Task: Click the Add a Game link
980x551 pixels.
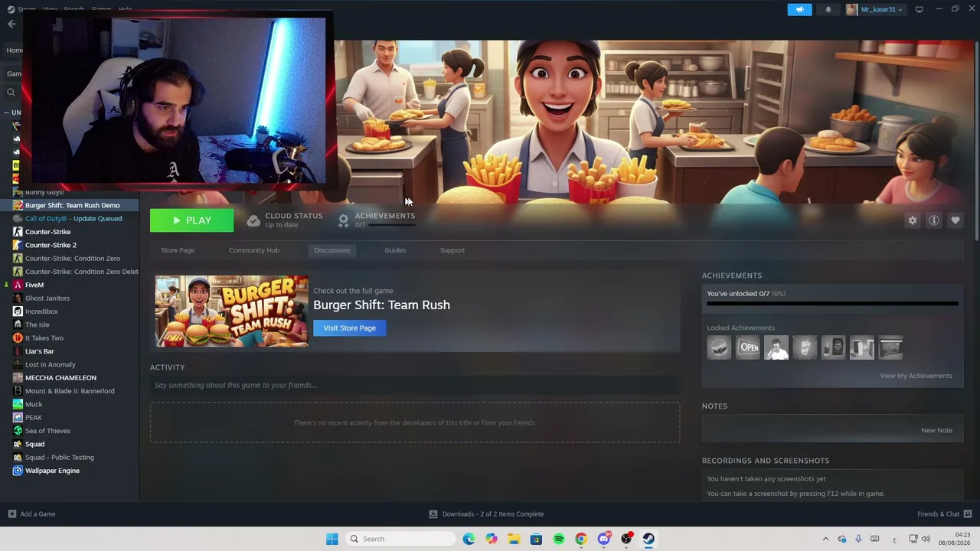Action: (x=38, y=514)
